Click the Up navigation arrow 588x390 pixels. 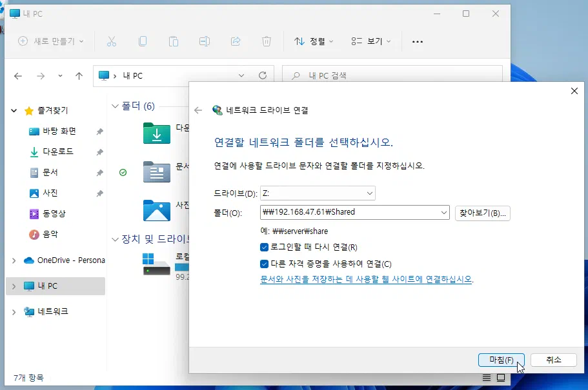click(79, 75)
